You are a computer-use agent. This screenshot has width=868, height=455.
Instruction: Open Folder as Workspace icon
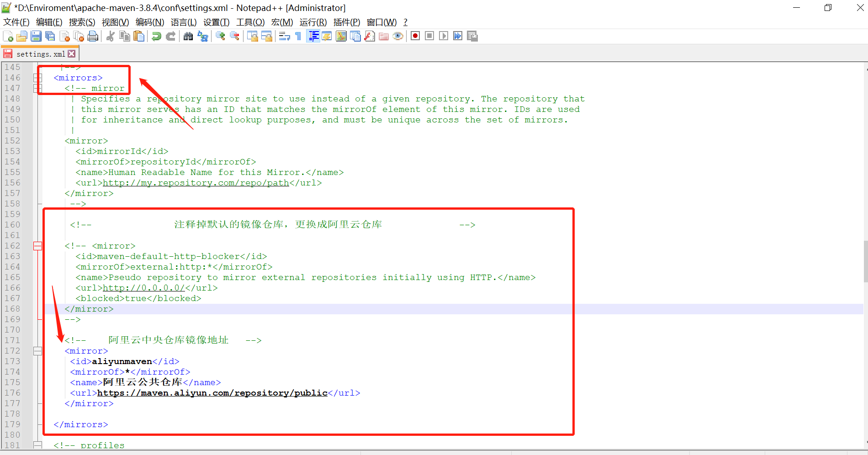384,36
